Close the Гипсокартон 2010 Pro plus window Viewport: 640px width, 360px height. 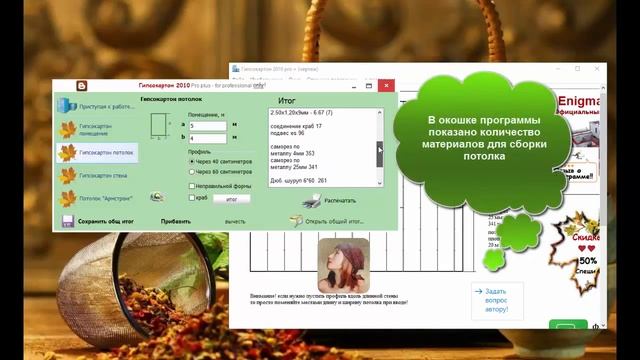pos(386,86)
